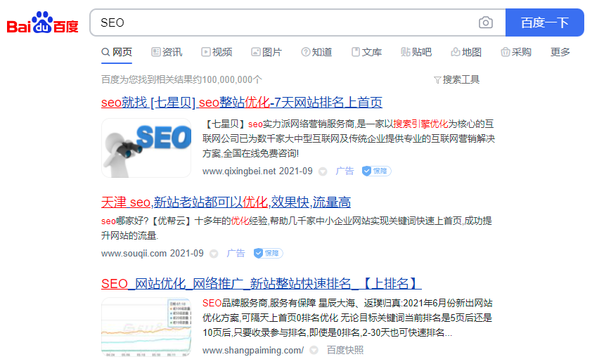
Task: Switch to the 文库 tab
Action: pyautogui.click(x=366, y=52)
